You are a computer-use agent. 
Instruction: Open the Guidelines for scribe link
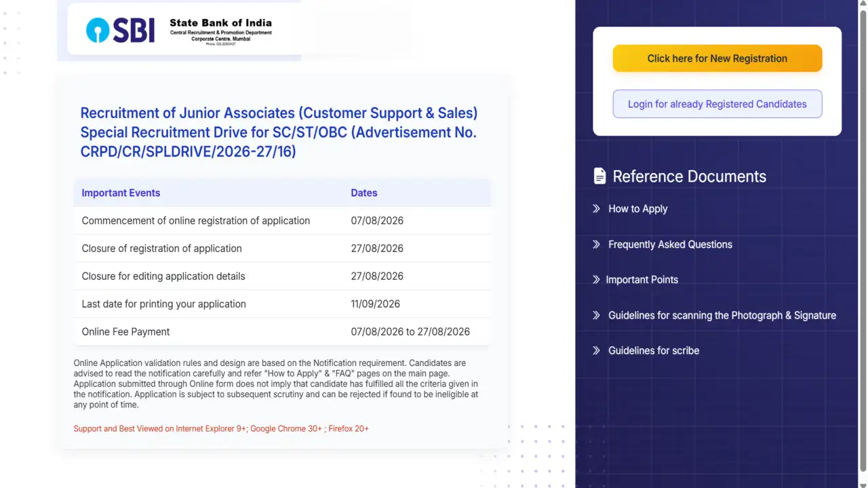pyautogui.click(x=654, y=350)
